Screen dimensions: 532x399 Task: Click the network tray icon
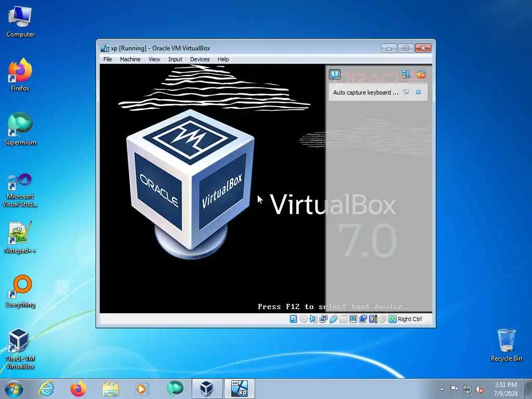pyautogui.click(x=467, y=389)
